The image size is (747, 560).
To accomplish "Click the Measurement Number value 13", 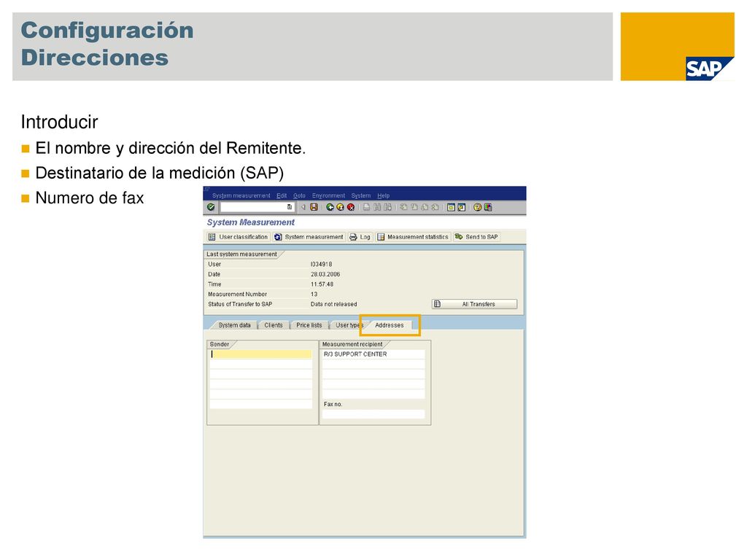I will click(314, 295).
